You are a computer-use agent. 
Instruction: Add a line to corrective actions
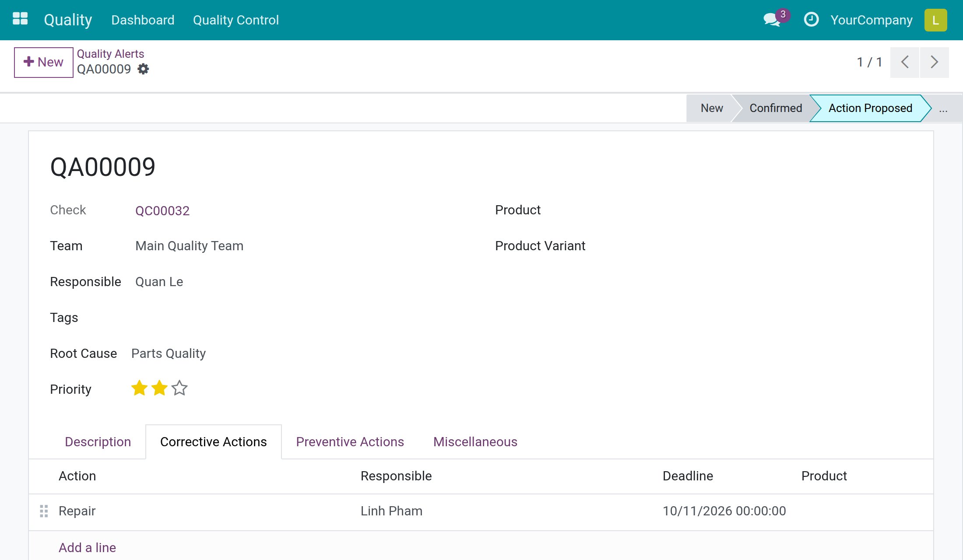88,548
